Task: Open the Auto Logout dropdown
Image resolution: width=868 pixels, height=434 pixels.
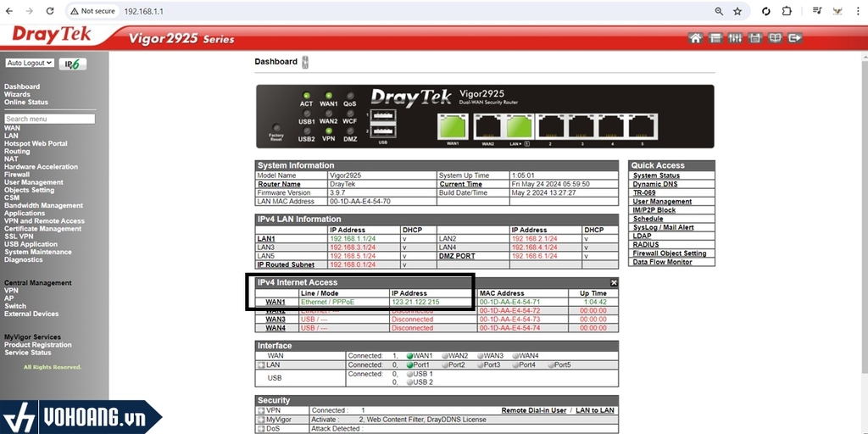Action: pos(30,63)
